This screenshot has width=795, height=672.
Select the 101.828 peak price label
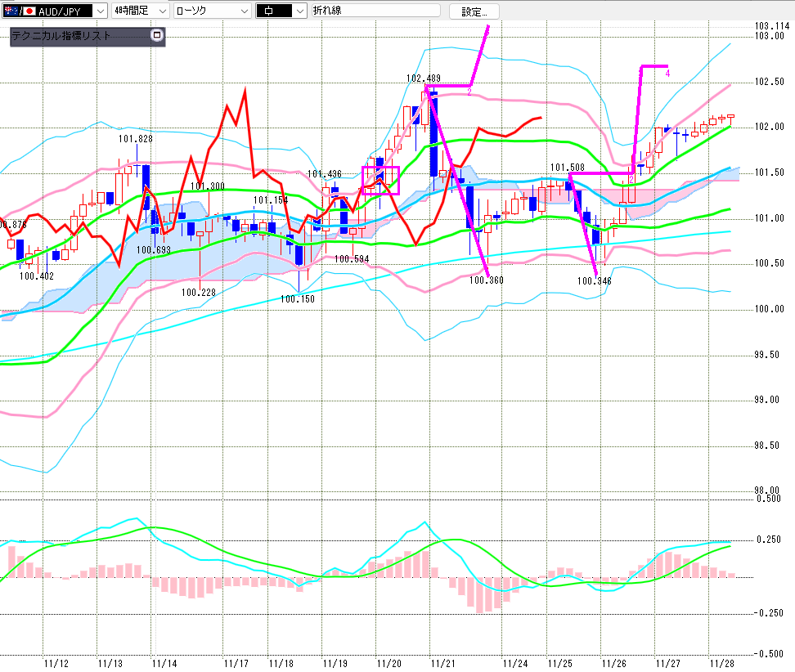(135, 139)
